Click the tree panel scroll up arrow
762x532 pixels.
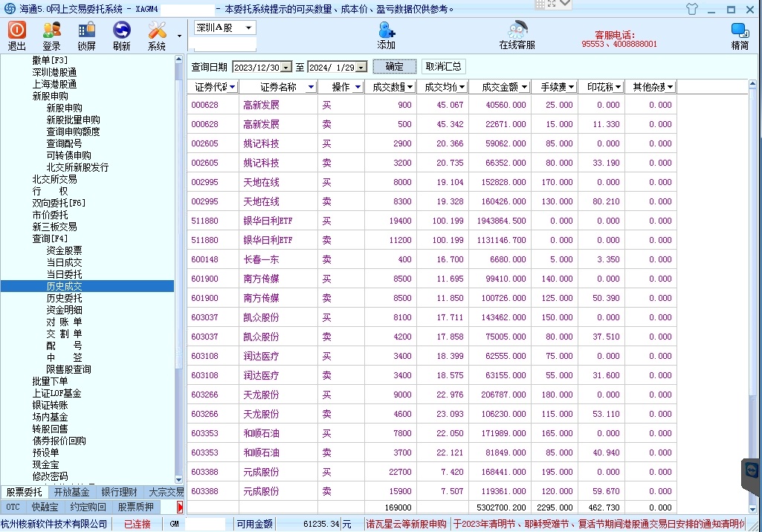(x=179, y=59)
